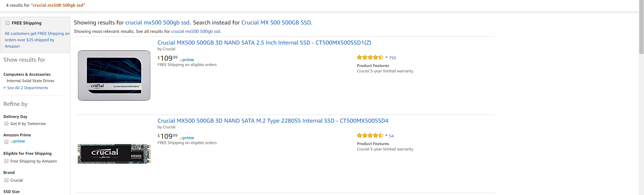Open rating dropdown arrow next to 54 reviews
Viewport: 644px width, 195px height.
[x=386, y=136]
